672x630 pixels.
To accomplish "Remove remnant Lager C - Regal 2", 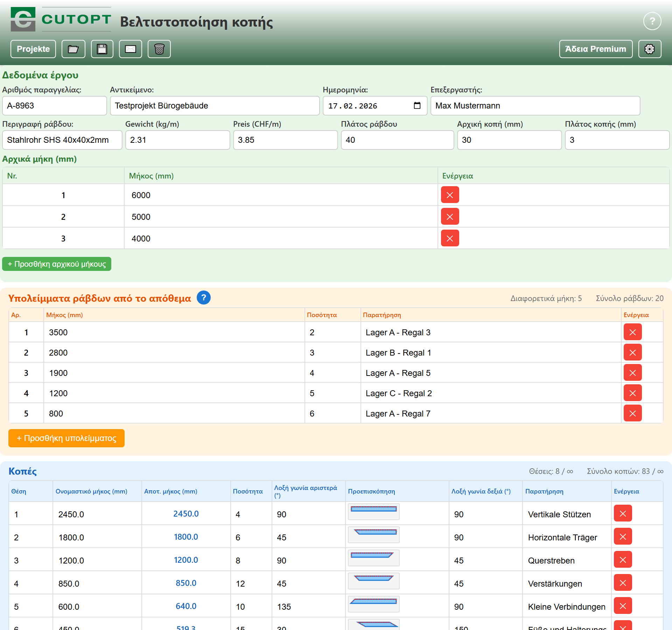I will (x=633, y=393).
